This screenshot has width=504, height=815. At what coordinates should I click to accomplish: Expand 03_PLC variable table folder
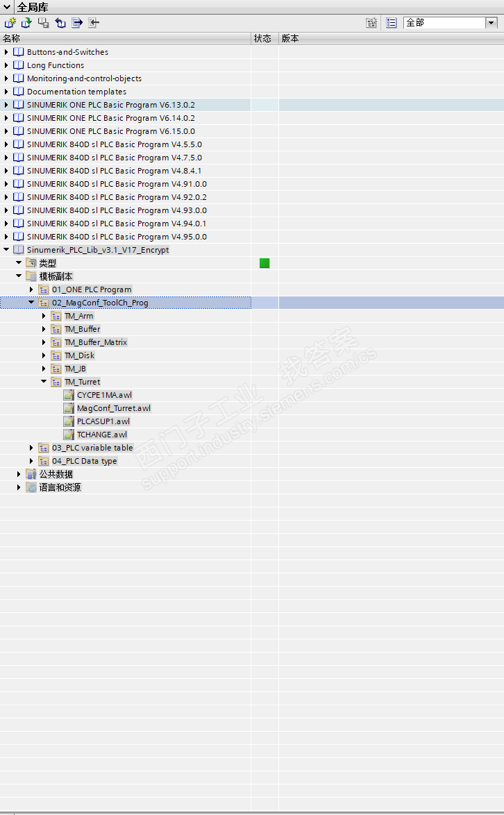pos(31,448)
